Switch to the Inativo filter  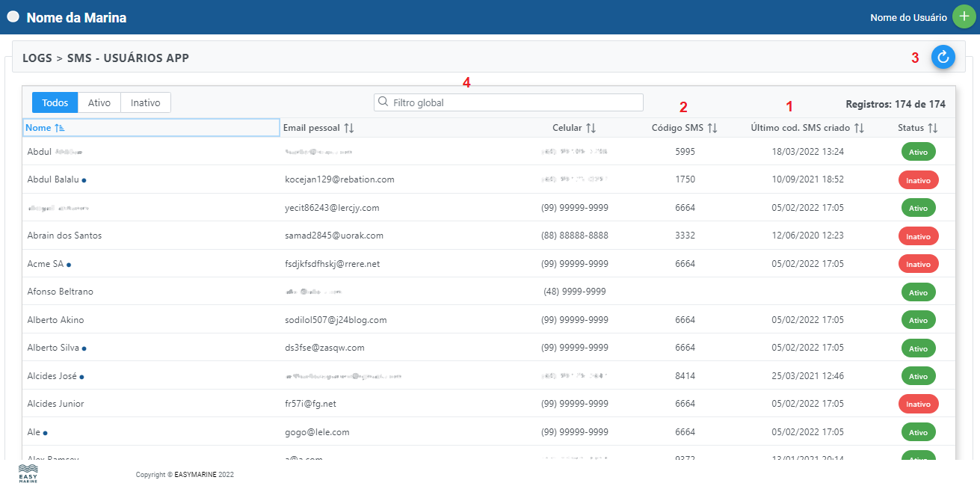coord(146,102)
